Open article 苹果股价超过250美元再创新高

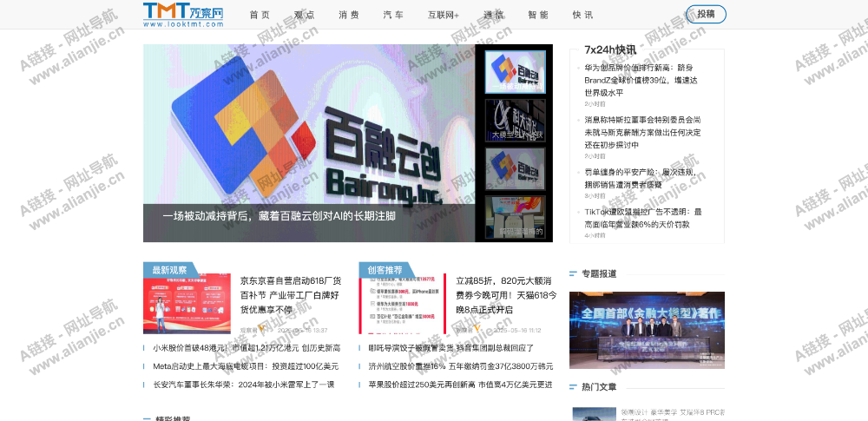click(x=461, y=385)
